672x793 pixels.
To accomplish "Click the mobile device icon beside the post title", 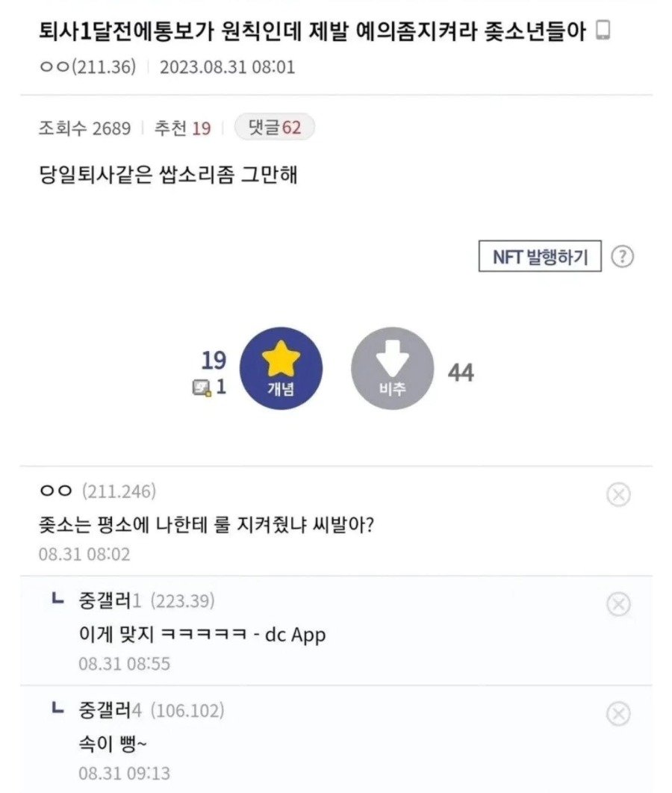I will coord(604,31).
